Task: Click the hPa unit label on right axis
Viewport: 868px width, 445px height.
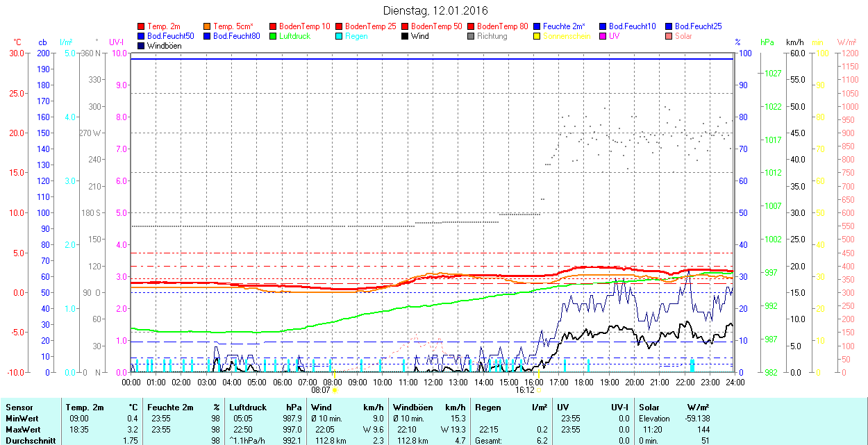Action: point(767,43)
